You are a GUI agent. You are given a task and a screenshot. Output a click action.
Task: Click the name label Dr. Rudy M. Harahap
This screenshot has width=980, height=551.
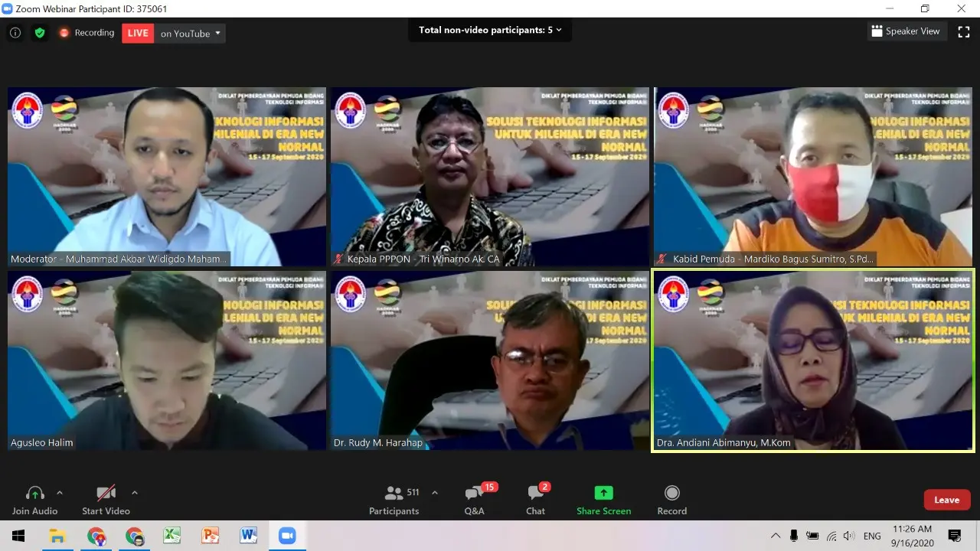coord(378,442)
